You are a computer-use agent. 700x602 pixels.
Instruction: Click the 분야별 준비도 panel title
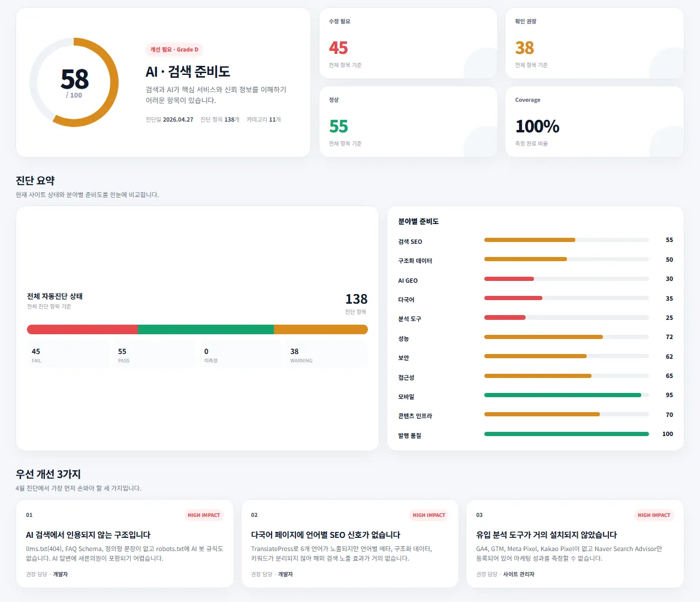[x=418, y=222]
